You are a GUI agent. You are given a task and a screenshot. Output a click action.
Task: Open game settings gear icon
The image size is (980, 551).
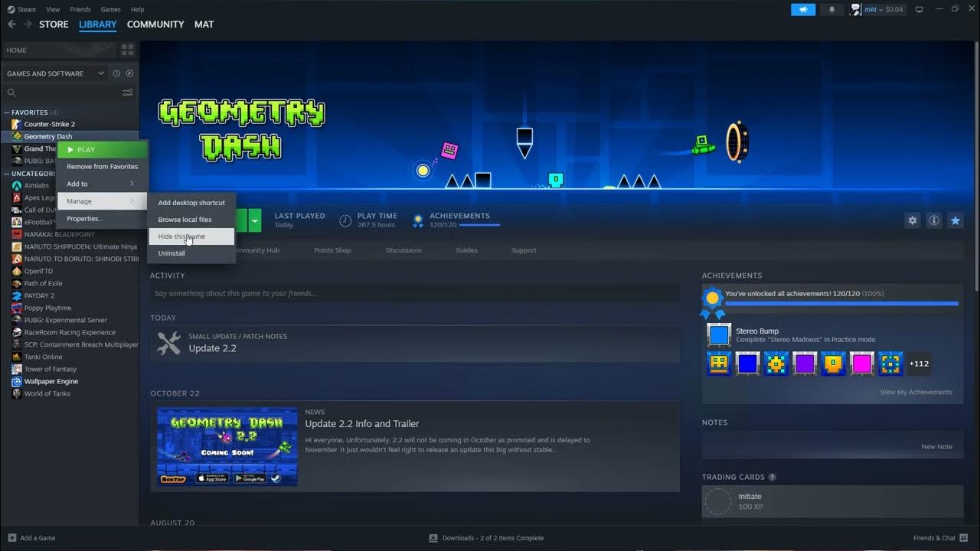coord(913,220)
